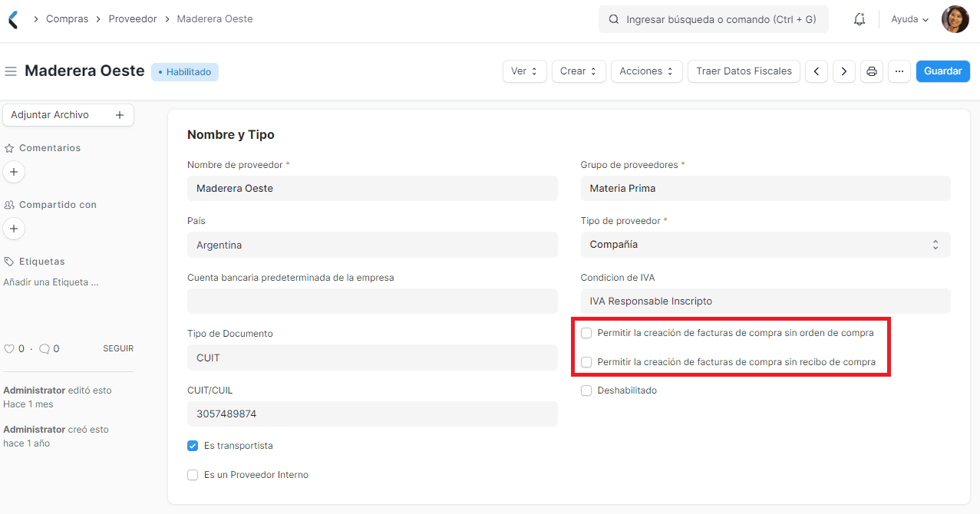Enable purchase invoices without purchase order

(x=586, y=333)
